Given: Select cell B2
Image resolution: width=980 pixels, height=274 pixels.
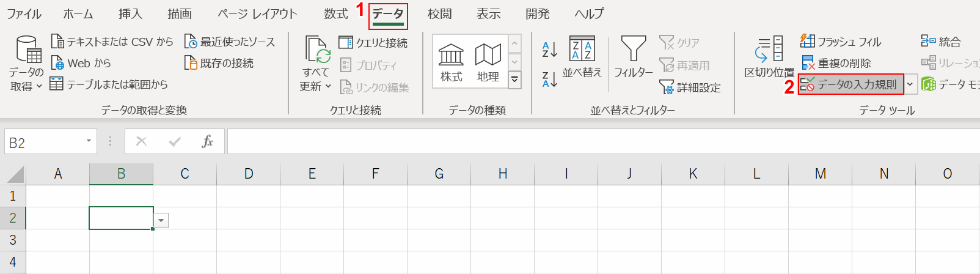Looking at the screenshot, I should 121,218.
